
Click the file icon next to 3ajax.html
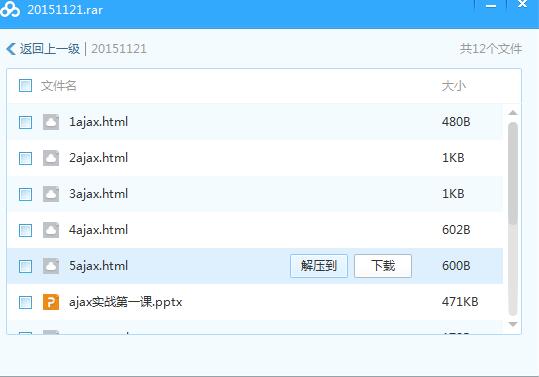51,194
